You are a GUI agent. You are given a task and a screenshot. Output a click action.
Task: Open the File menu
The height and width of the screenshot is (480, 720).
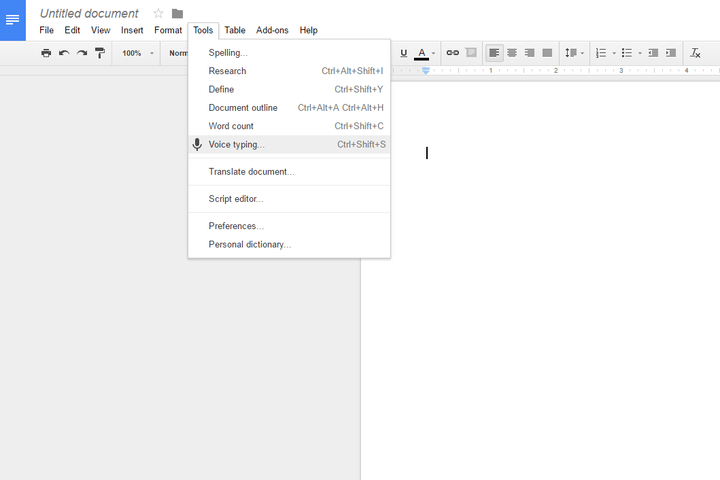[46, 30]
